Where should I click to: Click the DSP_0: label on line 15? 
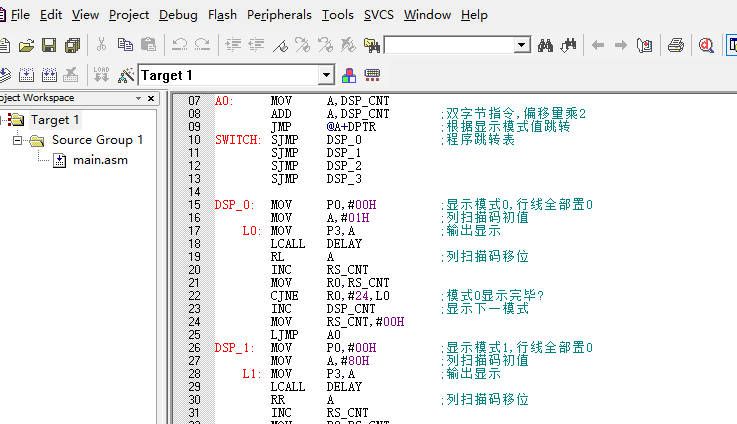pyautogui.click(x=235, y=205)
